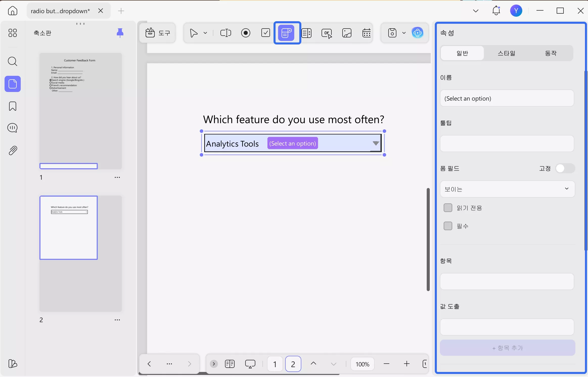Select the pointer selection tool
The width and height of the screenshot is (588, 377).
(x=194, y=33)
